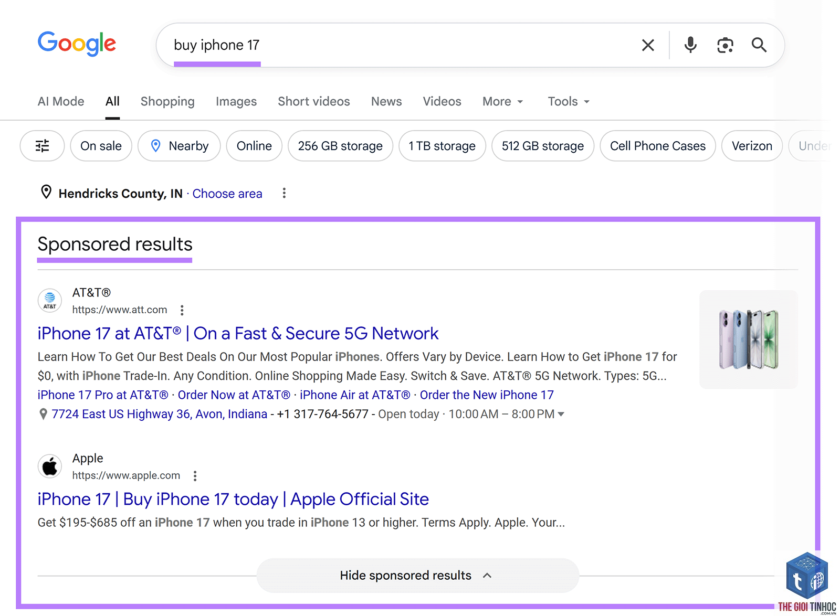Open the AT&T Avon Indiana address
The image size is (840, 616).
tap(160, 415)
